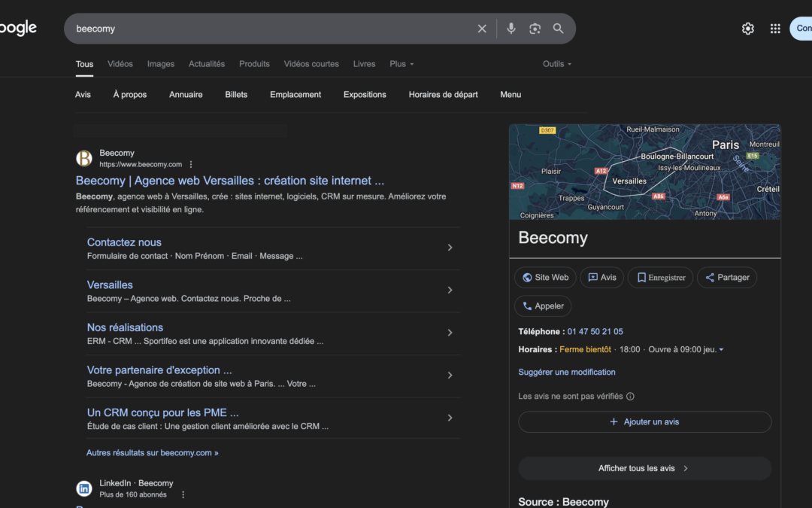
Task: Switch to the Livres tab
Action: tap(364, 64)
